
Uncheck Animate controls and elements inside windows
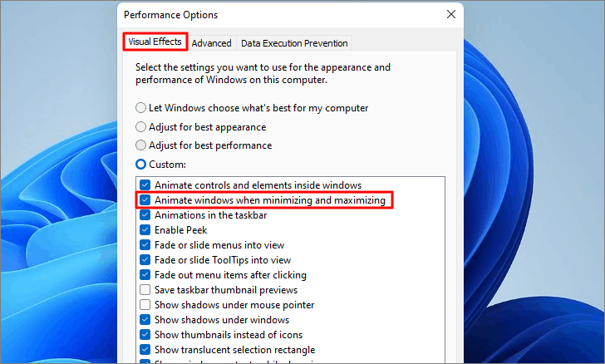point(145,184)
